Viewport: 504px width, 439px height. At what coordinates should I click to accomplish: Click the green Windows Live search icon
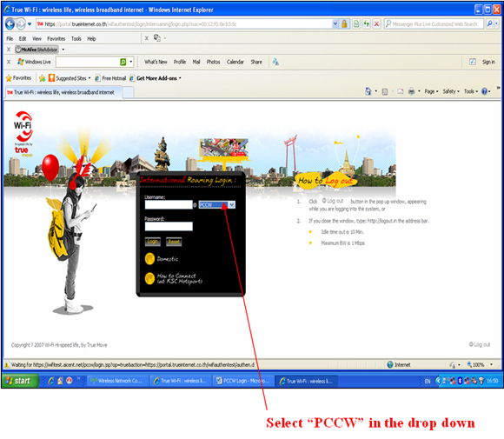(x=123, y=62)
